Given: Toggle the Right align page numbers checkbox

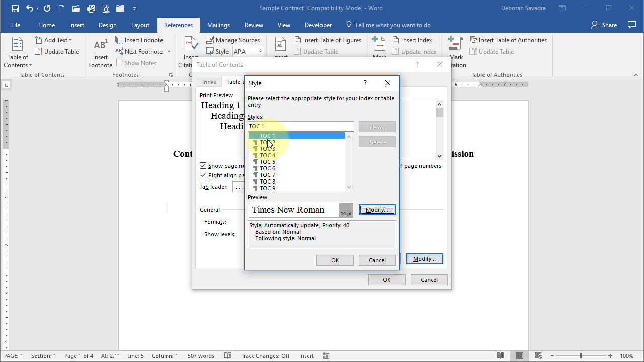Looking at the screenshot, I should coord(203,175).
